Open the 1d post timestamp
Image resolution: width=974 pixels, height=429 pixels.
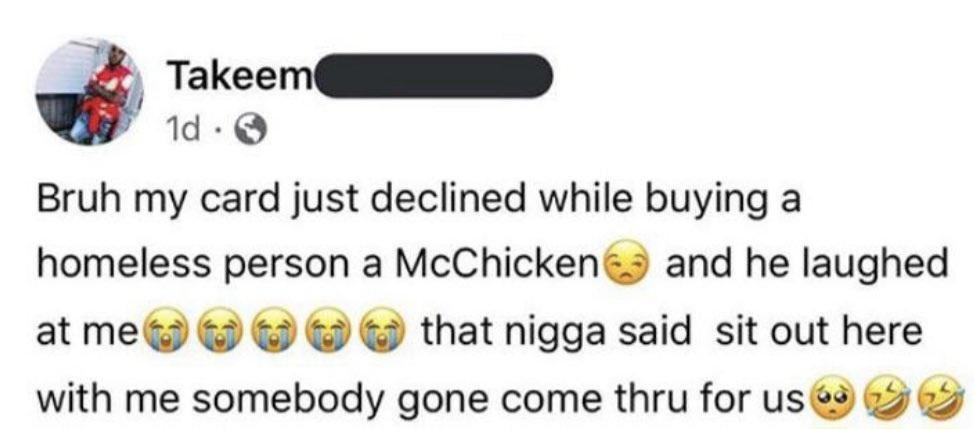(x=185, y=129)
